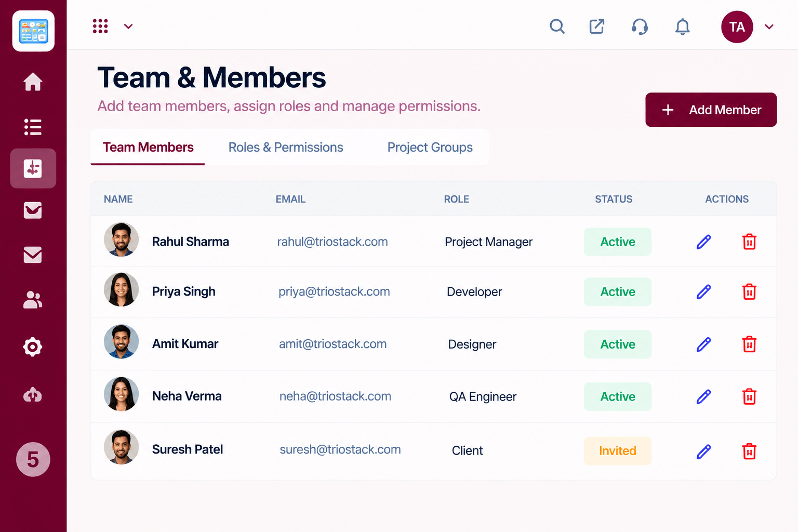Edit Rahul Sharma with the pencil icon
Screen dimensions: 798x532
click(703, 242)
